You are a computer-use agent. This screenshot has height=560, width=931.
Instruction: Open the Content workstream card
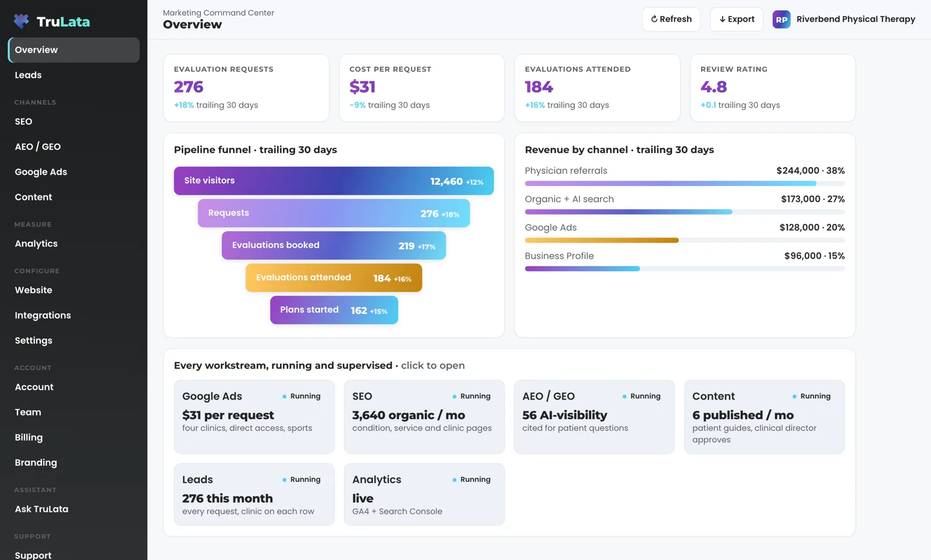tap(765, 417)
